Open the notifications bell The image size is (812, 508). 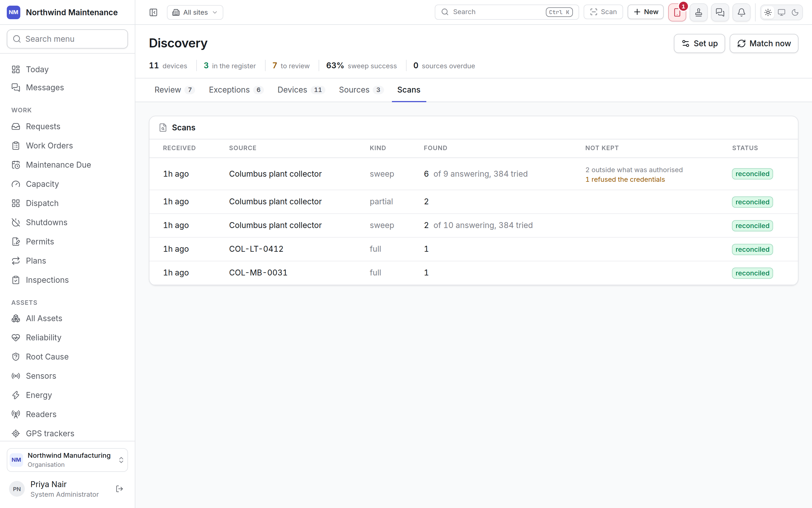point(742,12)
